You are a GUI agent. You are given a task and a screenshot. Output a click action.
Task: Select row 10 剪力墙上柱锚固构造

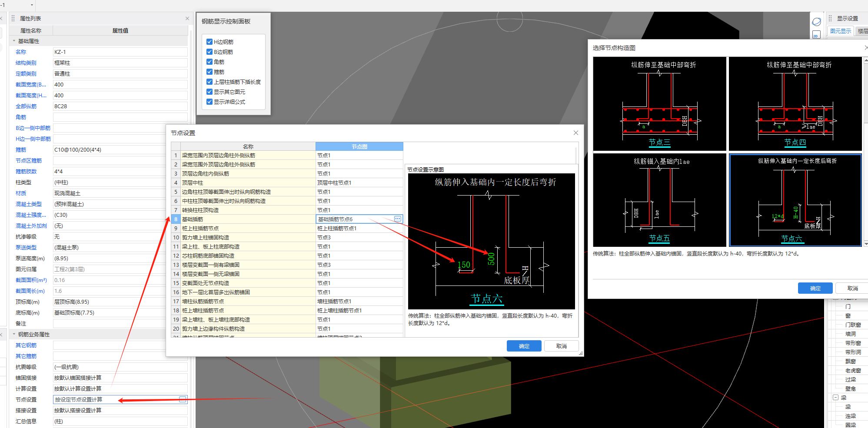point(248,237)
